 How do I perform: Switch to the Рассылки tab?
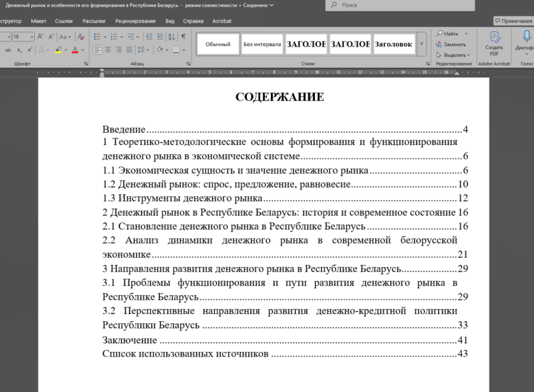click(x=93, y=21)
